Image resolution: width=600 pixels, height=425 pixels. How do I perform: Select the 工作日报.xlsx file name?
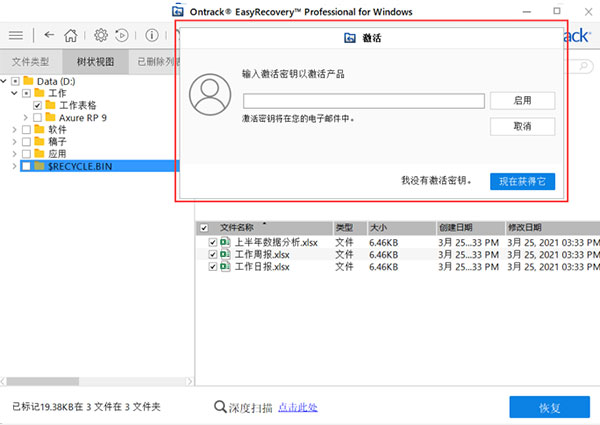click(x=262, y=267)
